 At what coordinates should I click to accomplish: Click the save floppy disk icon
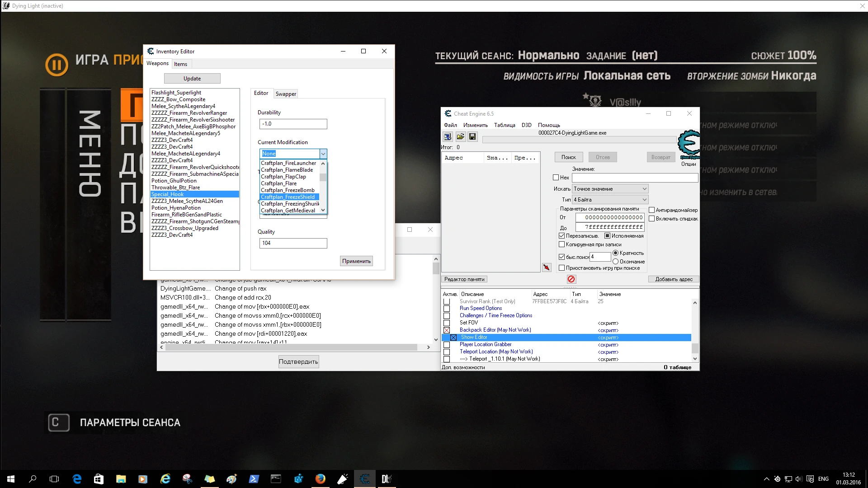[x=472, y=136]
